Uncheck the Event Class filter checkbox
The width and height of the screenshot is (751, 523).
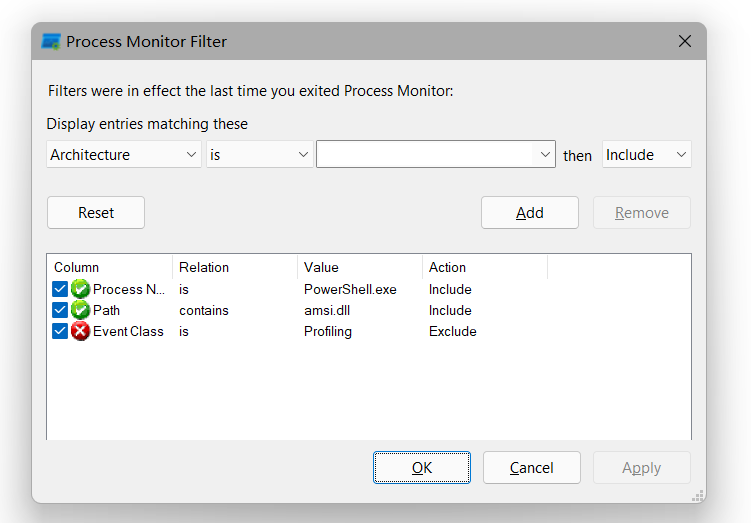point(60,331)
